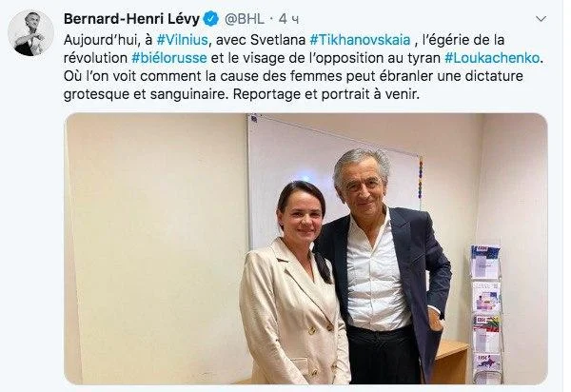Follow the #Vilnius hashtag
Viewport: 571px width, 392px height.
click(x=182, y=40)
